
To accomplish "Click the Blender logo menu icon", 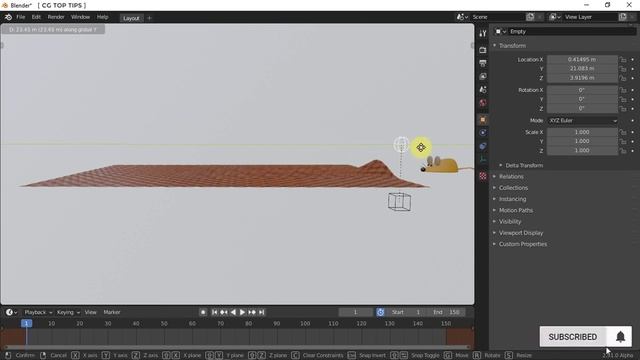I will pos(8,17).
